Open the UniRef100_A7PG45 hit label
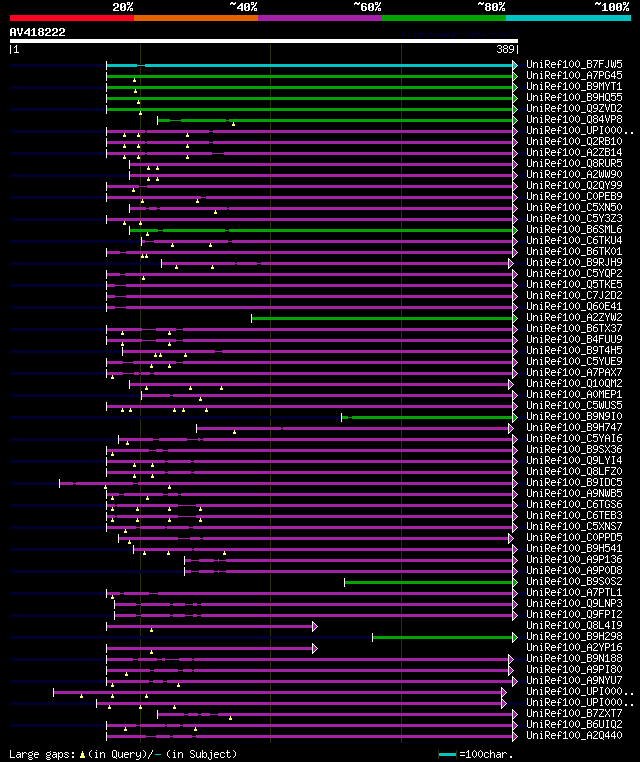The image size is (640, 762). coord(574,75)
